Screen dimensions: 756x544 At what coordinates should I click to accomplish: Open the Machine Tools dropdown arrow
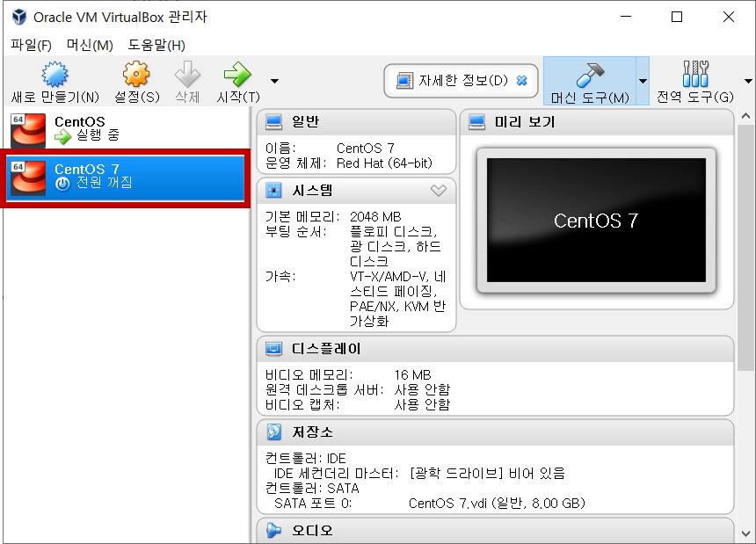643,81
